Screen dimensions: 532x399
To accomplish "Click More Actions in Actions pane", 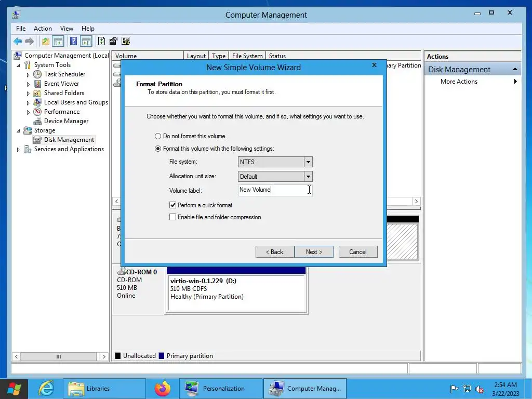I will tap(459, 82).
